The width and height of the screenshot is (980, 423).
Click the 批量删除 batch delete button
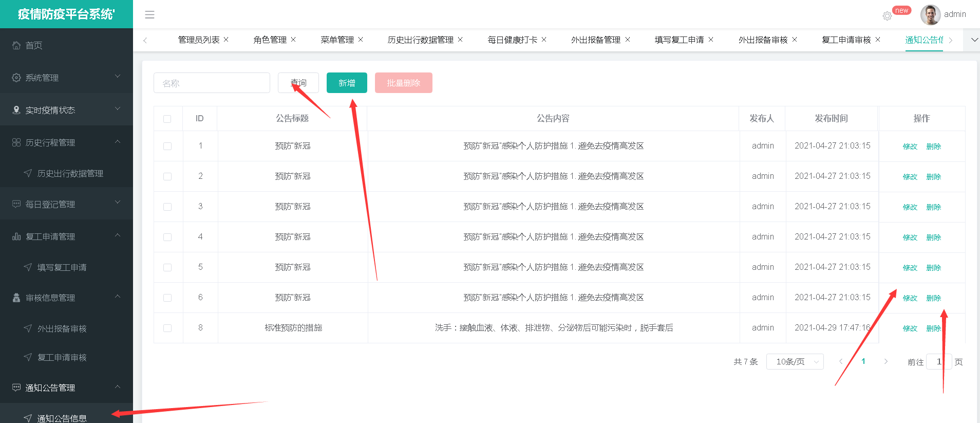[404, 83]
